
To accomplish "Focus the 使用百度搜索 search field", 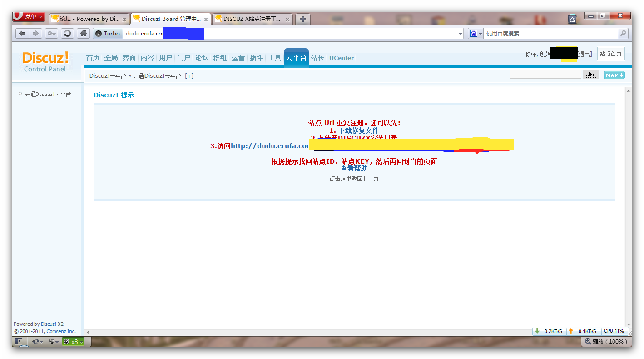I will pyautogui.click(x=550, y=34).
